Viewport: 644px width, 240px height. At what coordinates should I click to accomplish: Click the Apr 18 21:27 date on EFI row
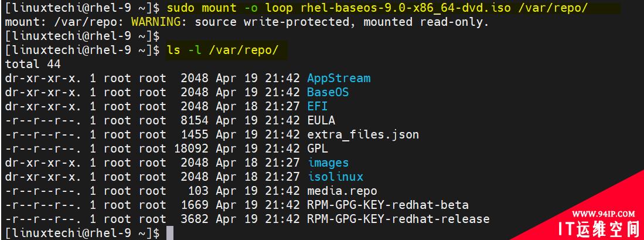click(x=258, y=106)
